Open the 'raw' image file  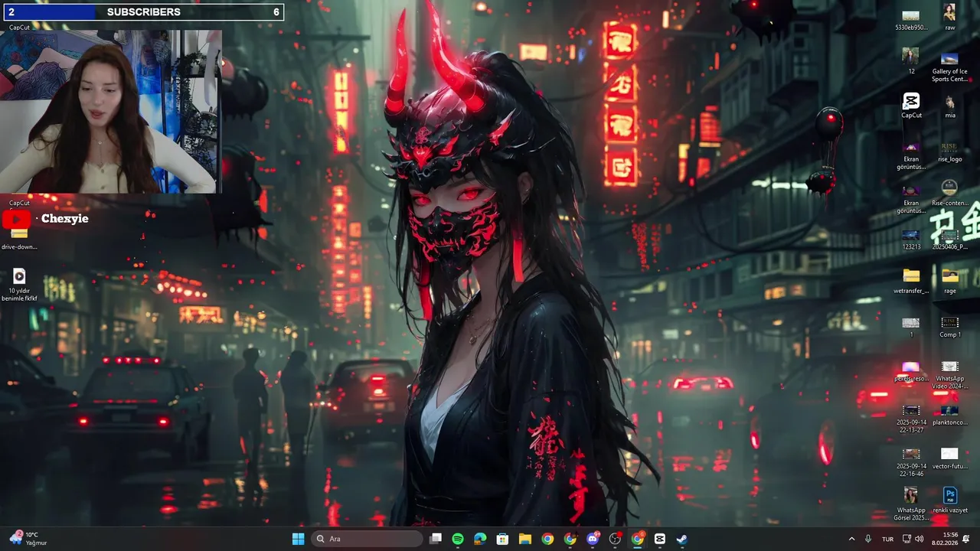(949, 18)
